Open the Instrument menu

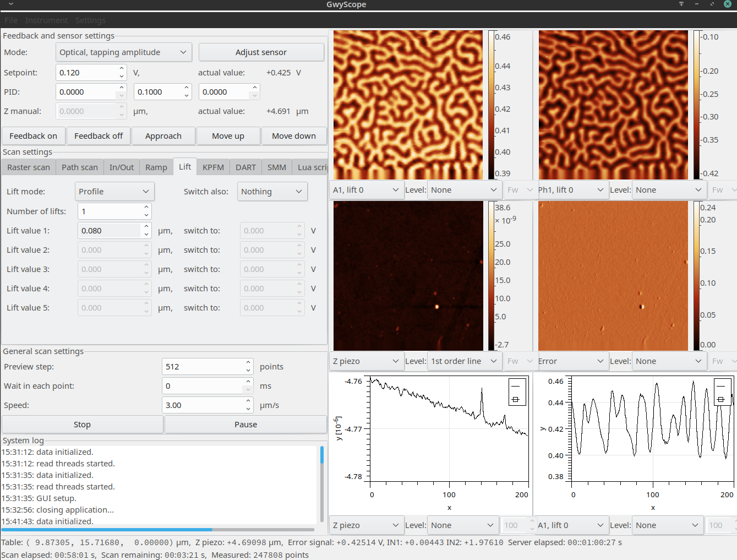pyautogui.click(x=46, y=20)
